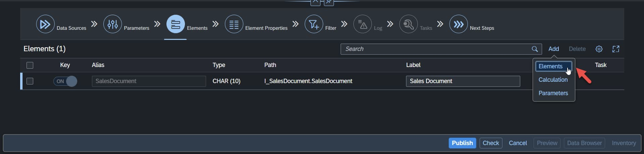Click the CHAR (10) type cell
This screenshot has width=644, height=154.
(x=227, y=81)
